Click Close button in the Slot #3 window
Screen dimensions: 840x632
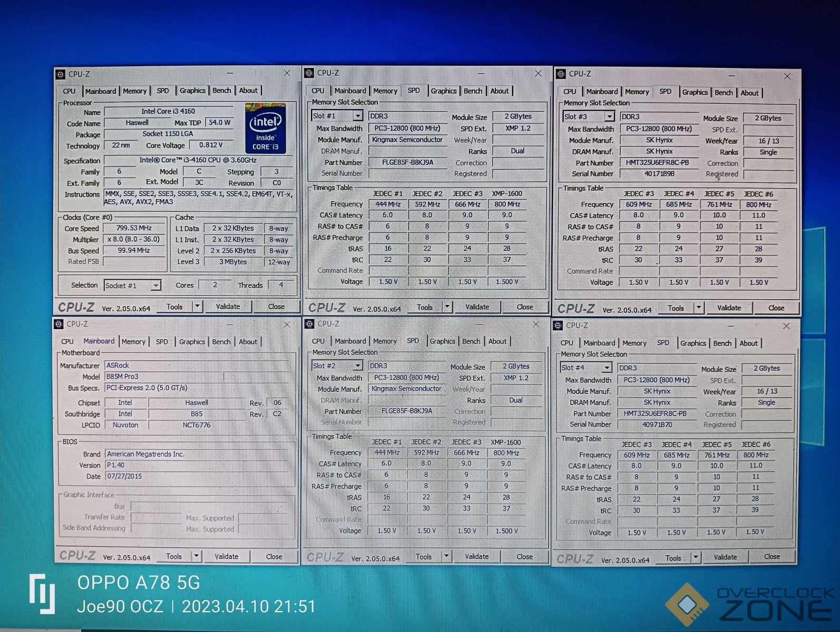click(776, 308)
